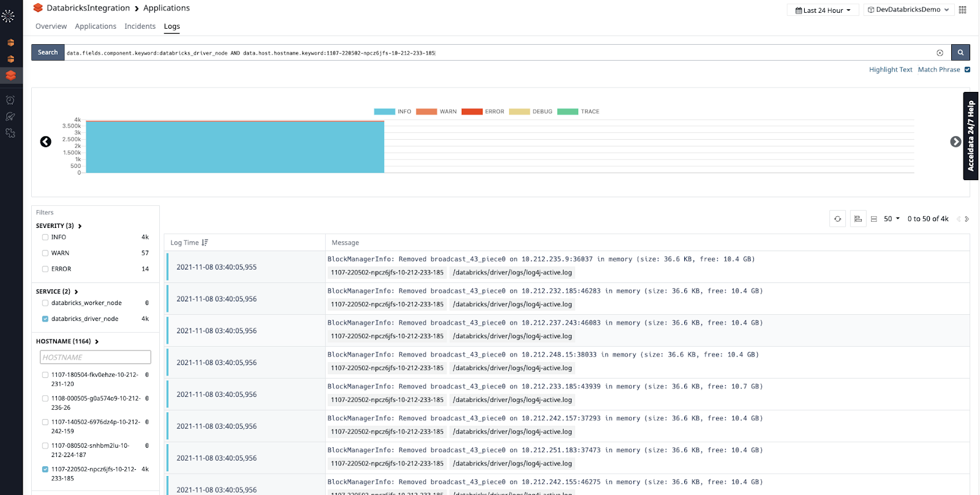Screen dimensions: 980x495
Task: Switch to the wrapped rows view icon
Action: [858, 219]
